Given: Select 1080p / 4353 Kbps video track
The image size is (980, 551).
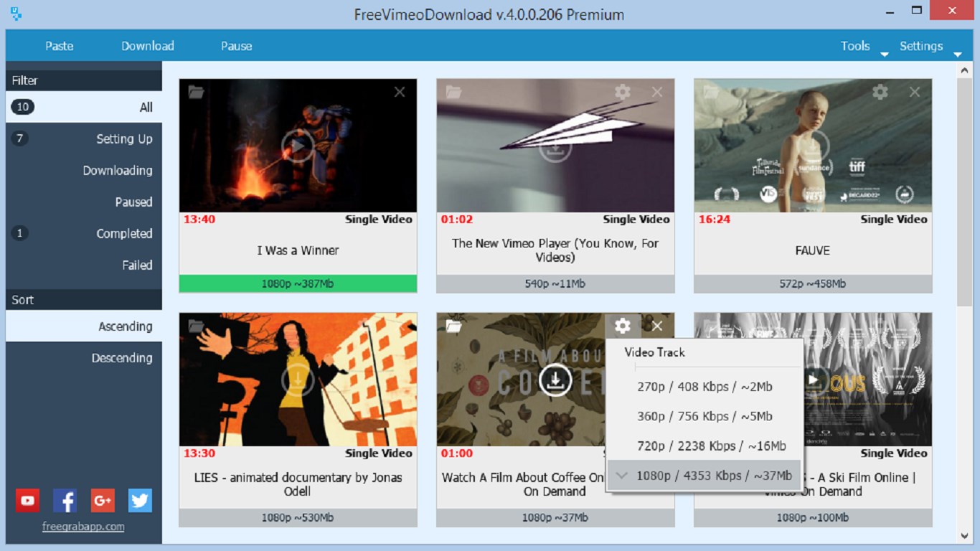Looking at the screenshot, I should pyautogui.click(x=705, y=475).
